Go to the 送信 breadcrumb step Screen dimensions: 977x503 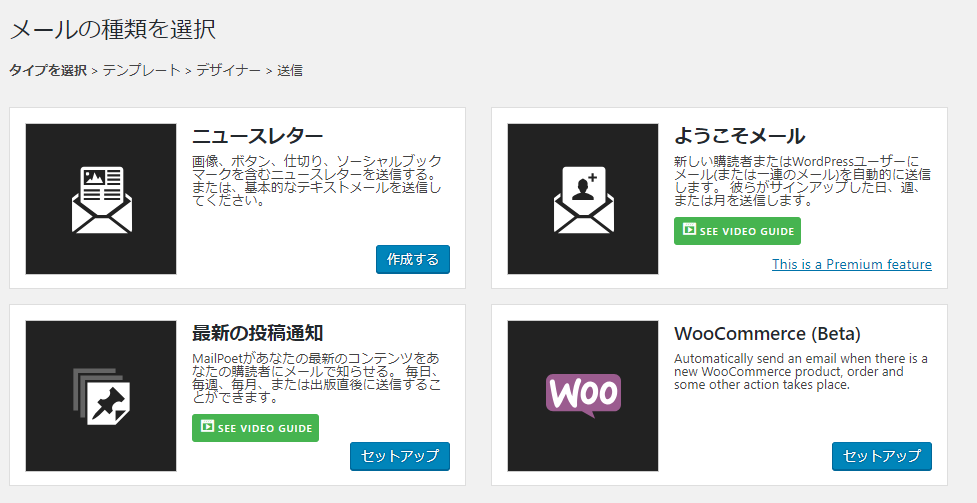click(290, 70)
